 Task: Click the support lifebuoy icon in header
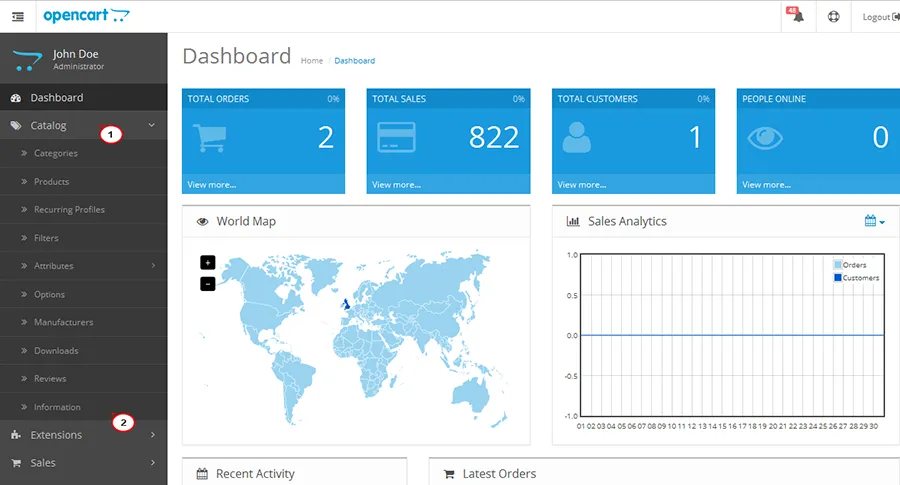tap(833, 17)
